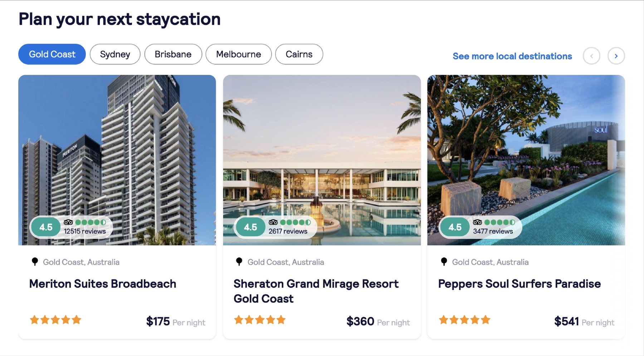Click the 4.5 rating badge on the Meriton photo

tap(46, 227)
